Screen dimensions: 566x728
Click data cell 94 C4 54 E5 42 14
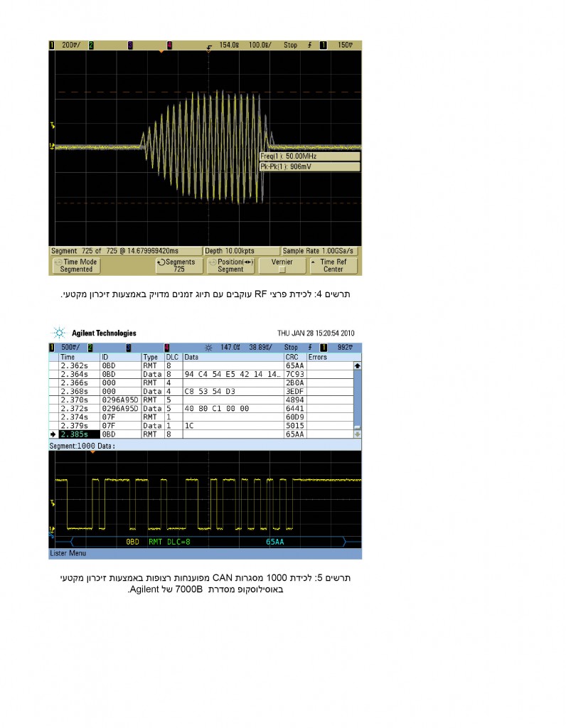(233, 374)
